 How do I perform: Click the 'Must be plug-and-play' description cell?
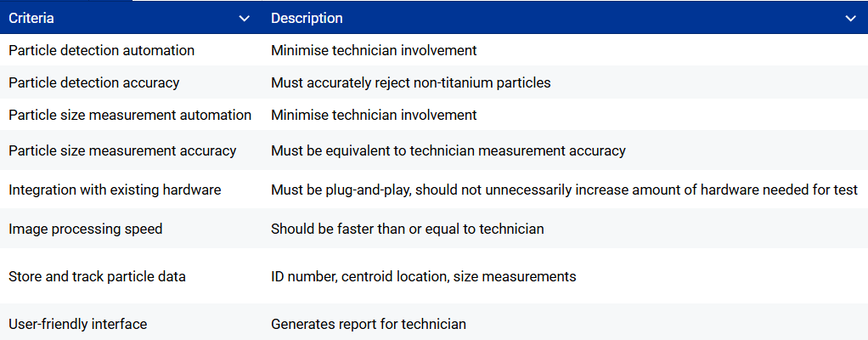click(564, 190)
